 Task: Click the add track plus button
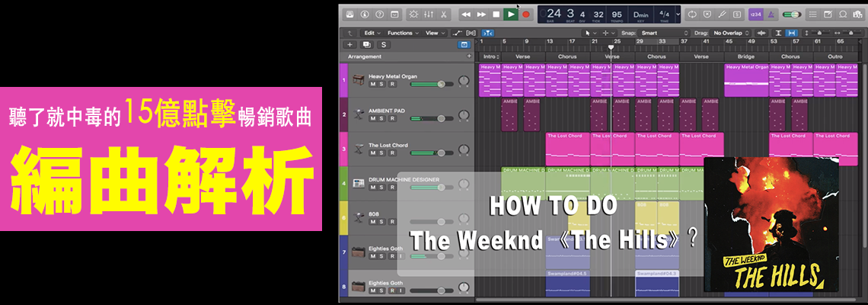coord(349,45)
